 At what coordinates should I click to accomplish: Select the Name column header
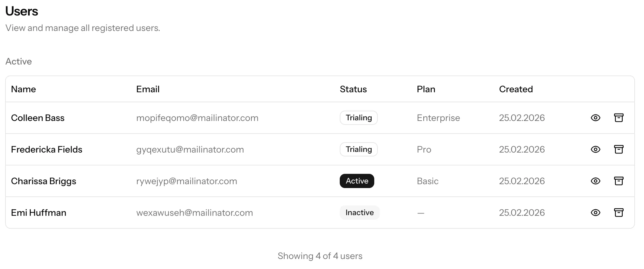(x=24, y=89)
